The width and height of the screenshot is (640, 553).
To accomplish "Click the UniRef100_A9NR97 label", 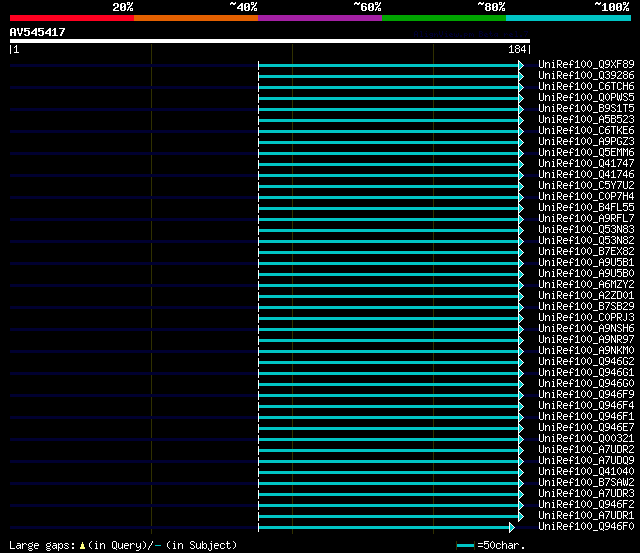I will 586,340.
